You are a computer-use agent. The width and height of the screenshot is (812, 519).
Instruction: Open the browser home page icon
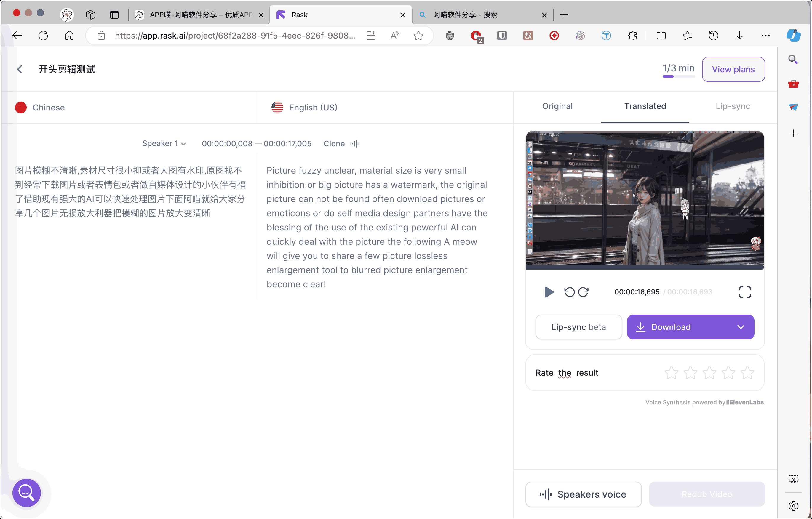[69, 35]
